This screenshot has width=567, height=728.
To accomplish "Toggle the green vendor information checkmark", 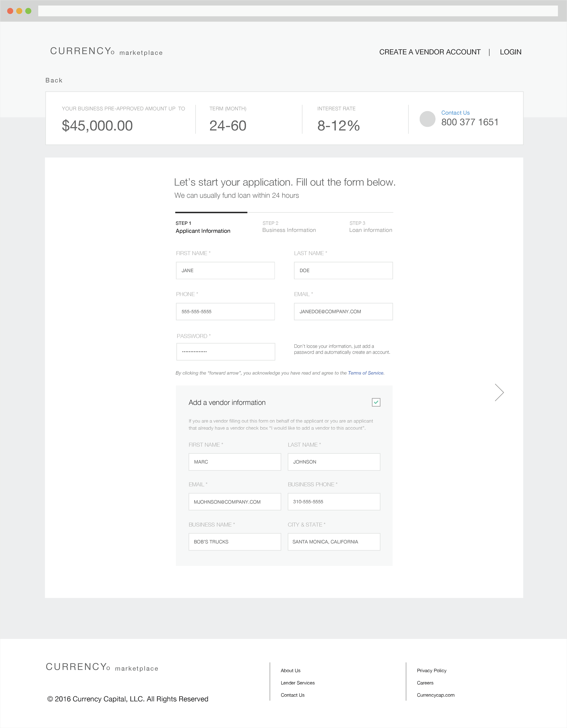I will tap(376, 402).
